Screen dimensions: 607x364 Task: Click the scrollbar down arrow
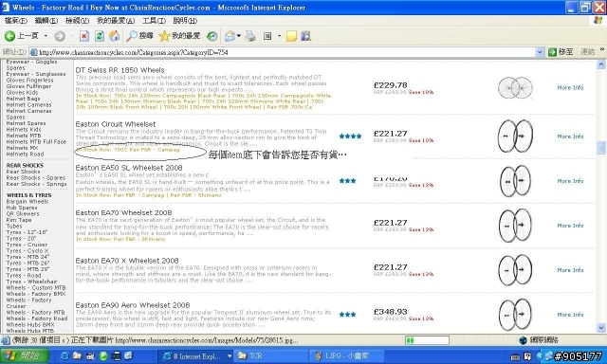coord(600,328)
